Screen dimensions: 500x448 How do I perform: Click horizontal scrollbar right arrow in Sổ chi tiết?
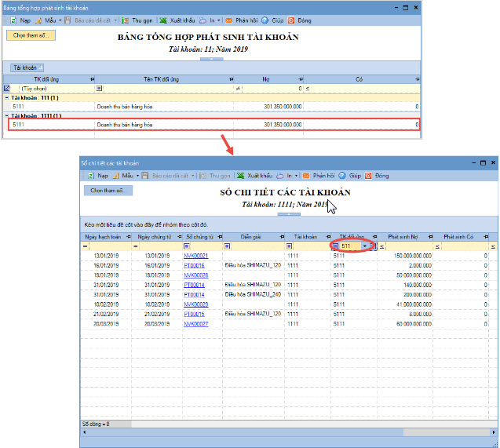coord(494,432)
